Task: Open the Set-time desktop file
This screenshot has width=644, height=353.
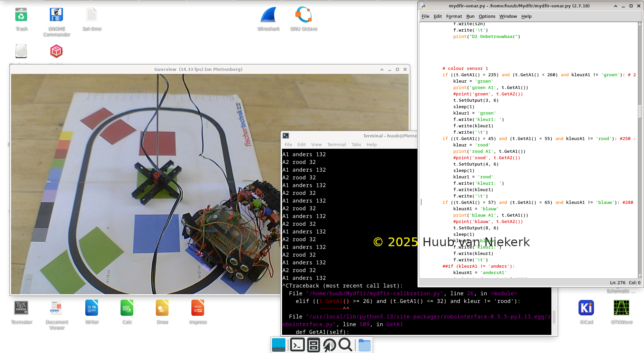Action: pyautogui.click(x=92, y=15)
